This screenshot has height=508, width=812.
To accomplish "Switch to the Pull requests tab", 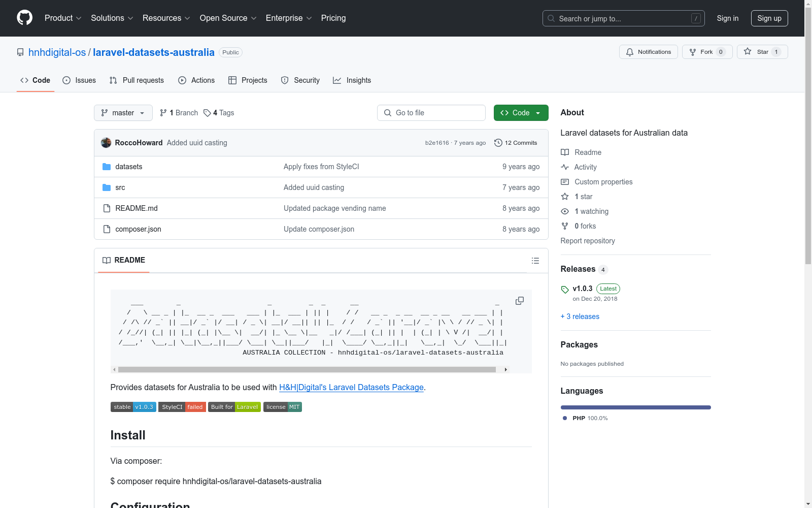I will click(137, 80).
